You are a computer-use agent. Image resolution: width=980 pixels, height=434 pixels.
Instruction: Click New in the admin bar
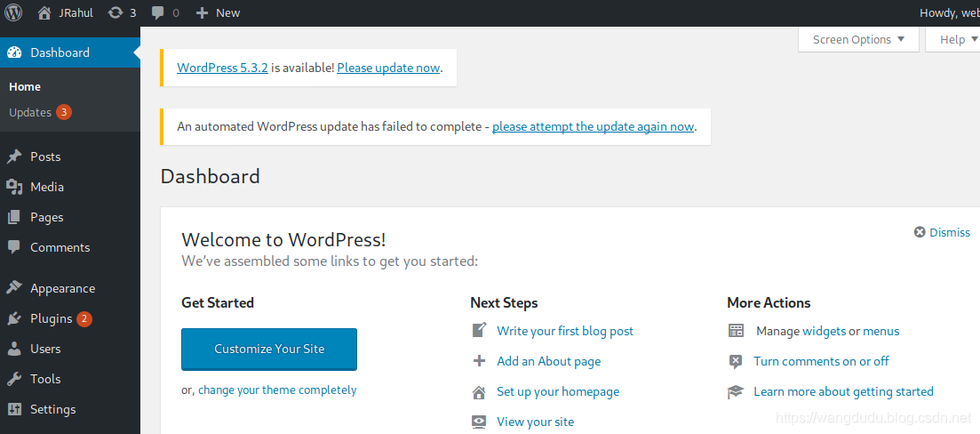pos(227,12)
